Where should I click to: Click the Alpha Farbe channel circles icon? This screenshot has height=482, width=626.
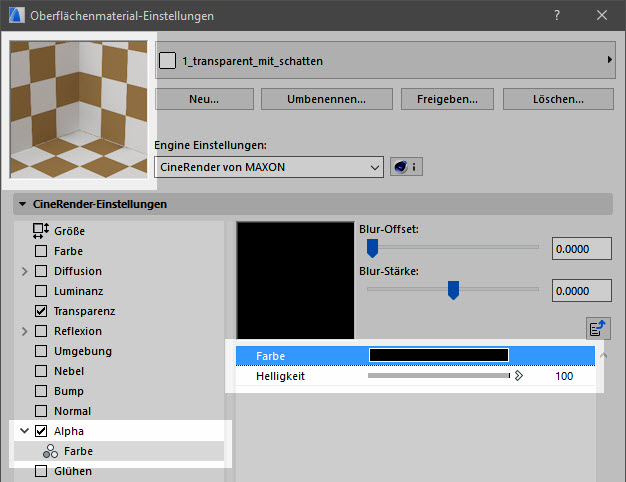pos(50,451)
